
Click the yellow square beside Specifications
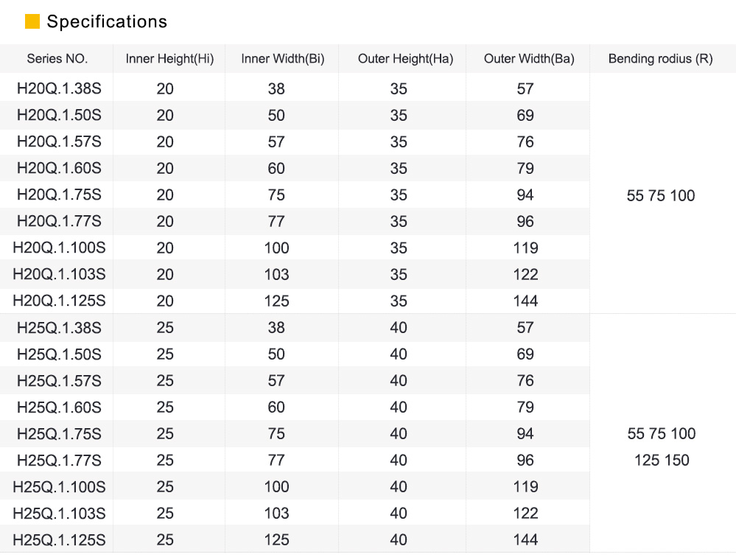[x=32, y=22]
